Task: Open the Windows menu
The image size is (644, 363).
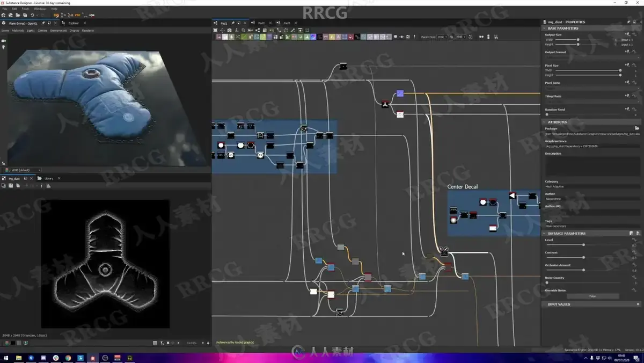Action: click(x=40, y=9)
